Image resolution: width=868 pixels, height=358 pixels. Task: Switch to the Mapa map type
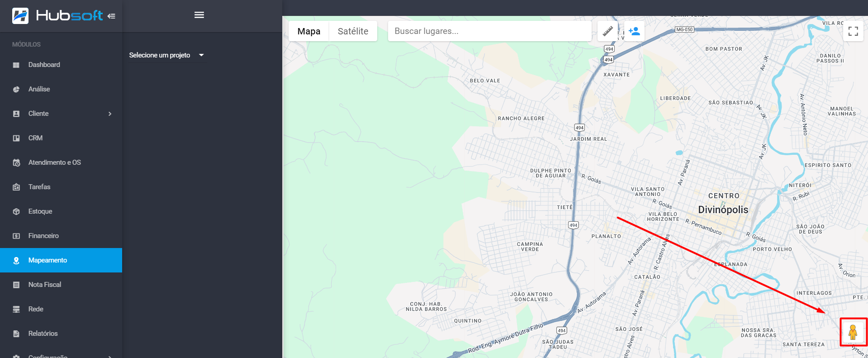[x=309, y=31]
